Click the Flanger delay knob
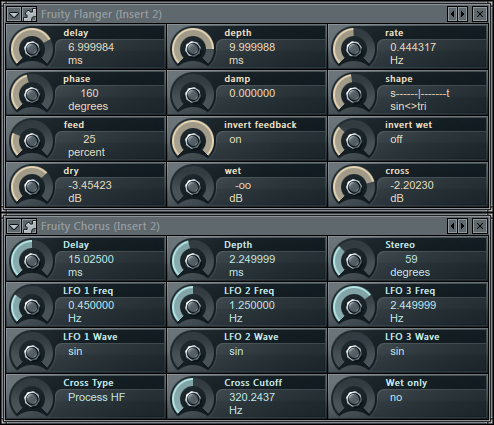This screenshot has height=425, width=494. pyautogui.click(x=32, y=49)
